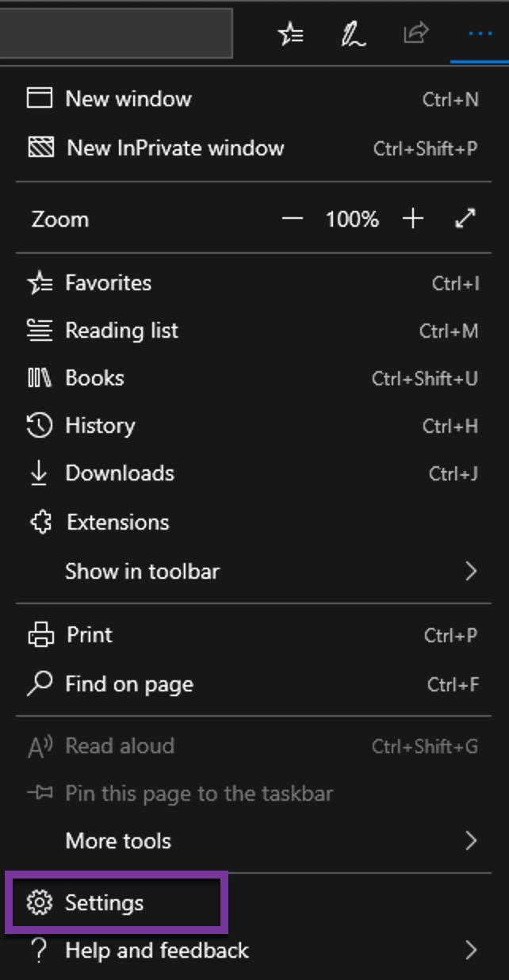Expand the Help and feedback submenu
This screenshot has width=509, height=980.
click(x=471, y=950)
